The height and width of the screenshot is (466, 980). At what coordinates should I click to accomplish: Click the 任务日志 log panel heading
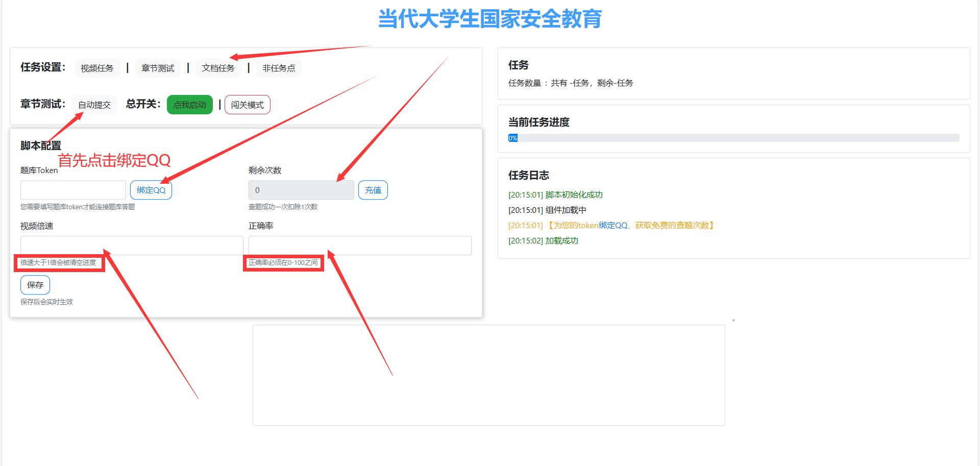[x=528, y=175]
